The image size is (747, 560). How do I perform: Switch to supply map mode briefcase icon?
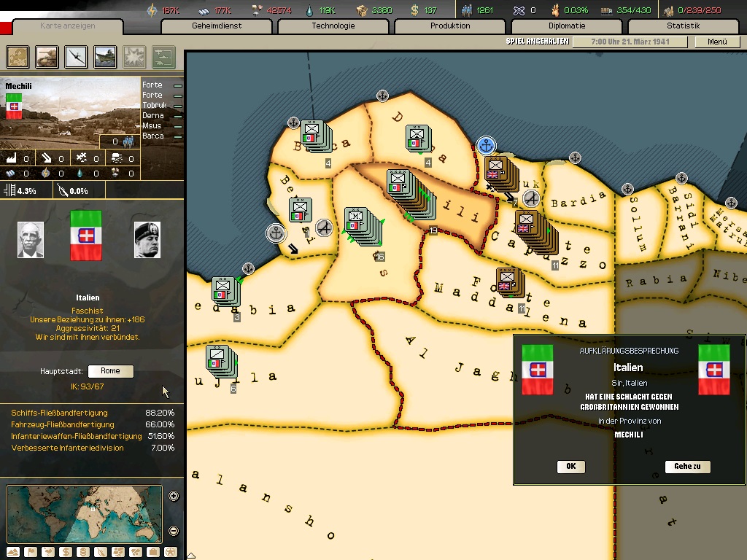(x=153, y=552)
